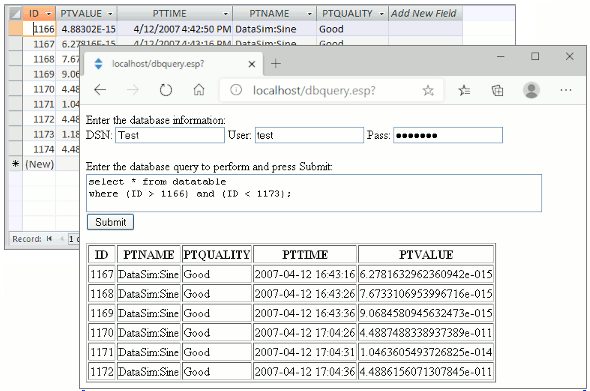Open the Favorites list icon
This screenshot has height=391, width=590.
(x=464, y=90)
